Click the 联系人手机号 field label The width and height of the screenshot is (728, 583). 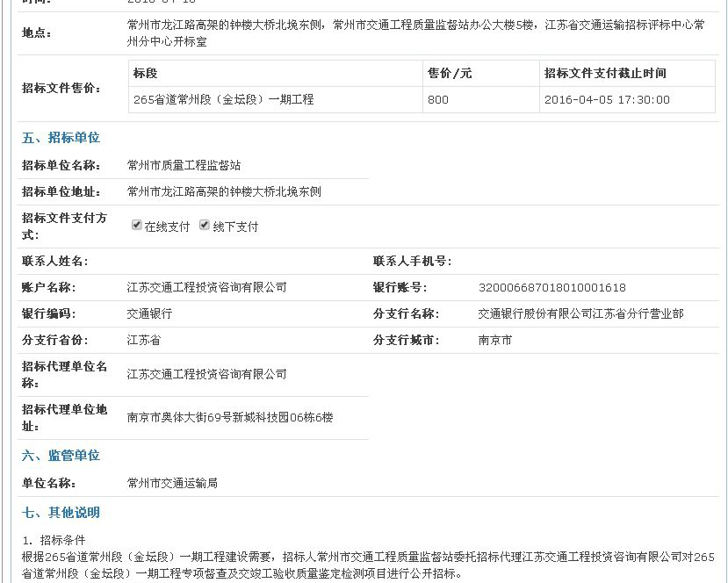pos(412,262)
